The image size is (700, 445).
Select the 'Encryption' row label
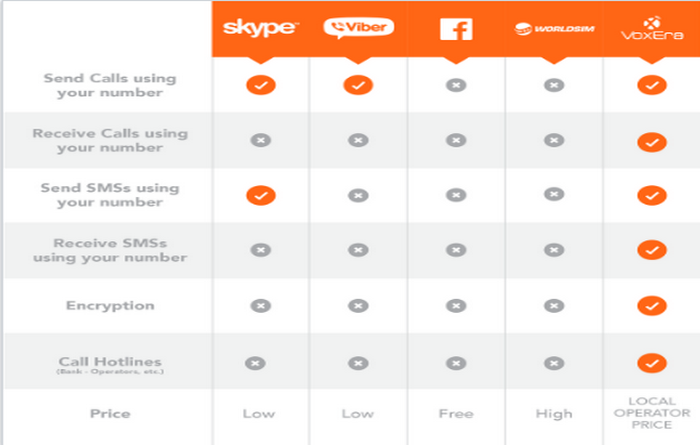pos(110,305)
